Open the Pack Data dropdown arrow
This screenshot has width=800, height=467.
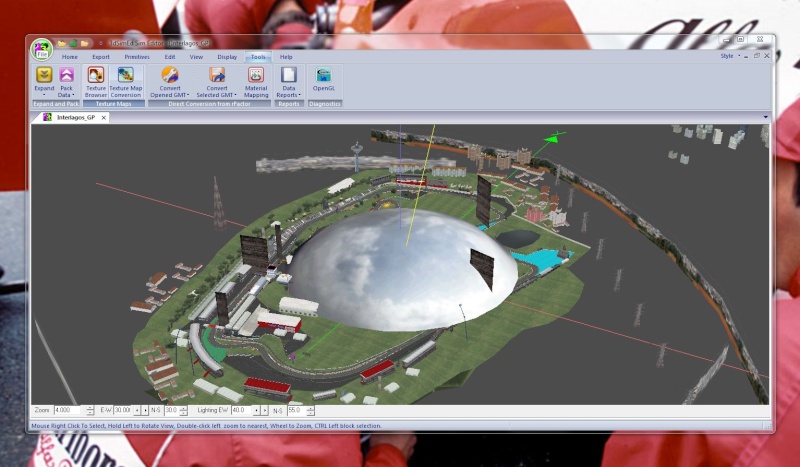73,95
